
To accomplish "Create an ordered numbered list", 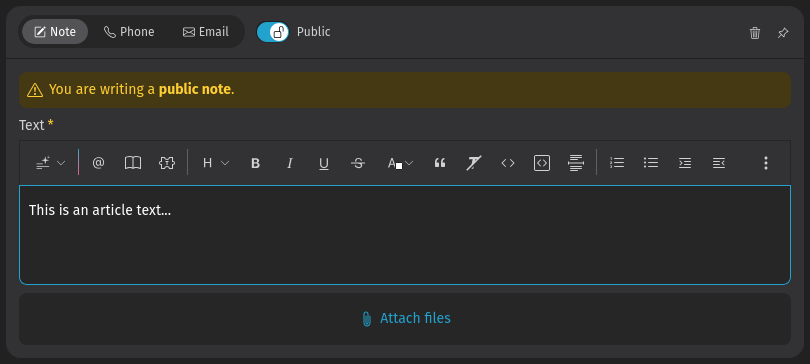I will click(617, 163).
